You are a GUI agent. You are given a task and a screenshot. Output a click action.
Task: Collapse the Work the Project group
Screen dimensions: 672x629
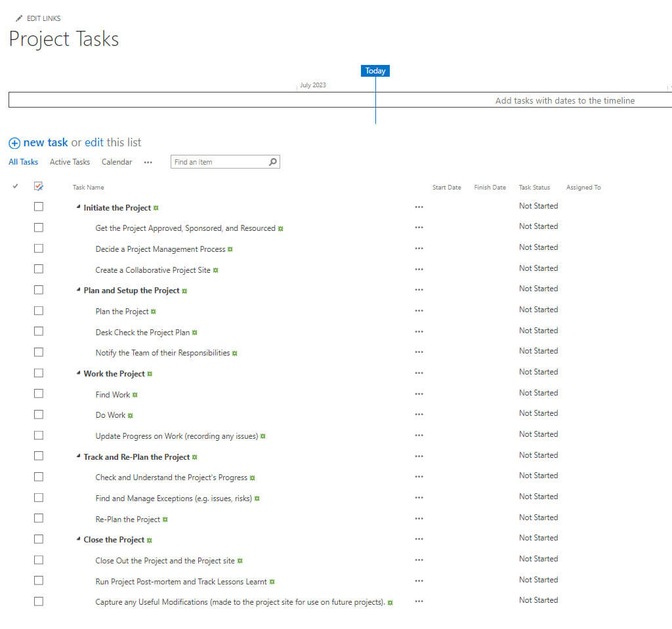(79, 373)
